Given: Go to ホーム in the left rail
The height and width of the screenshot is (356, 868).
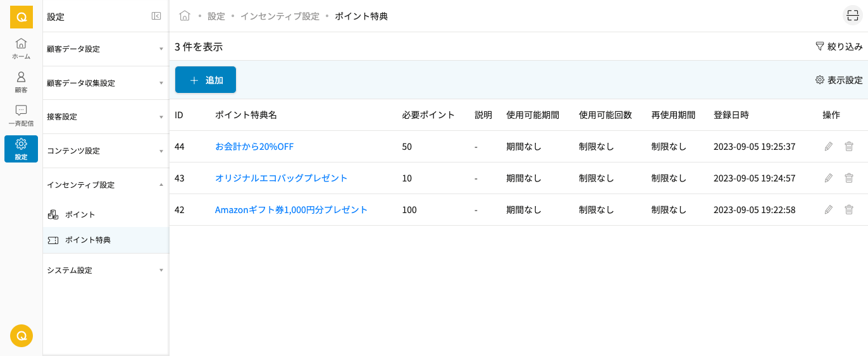Looking at the screenshot, I should 21,49.
